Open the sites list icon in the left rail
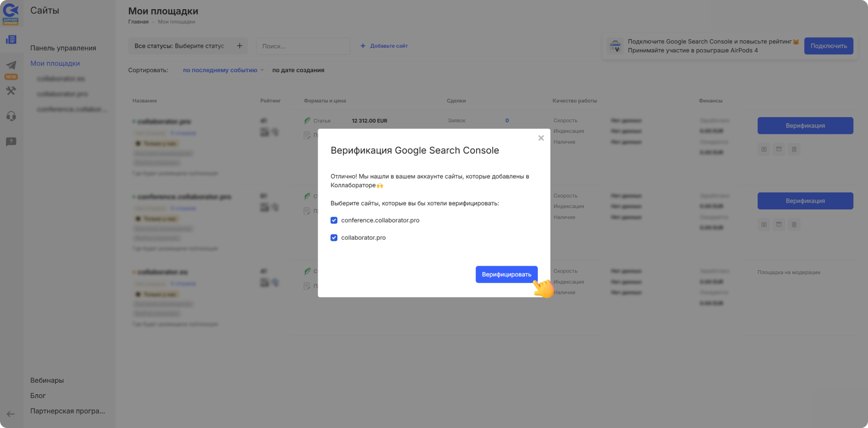Image resolution: width=868 pixels, height=428 pixels. [x=11, y=39]
